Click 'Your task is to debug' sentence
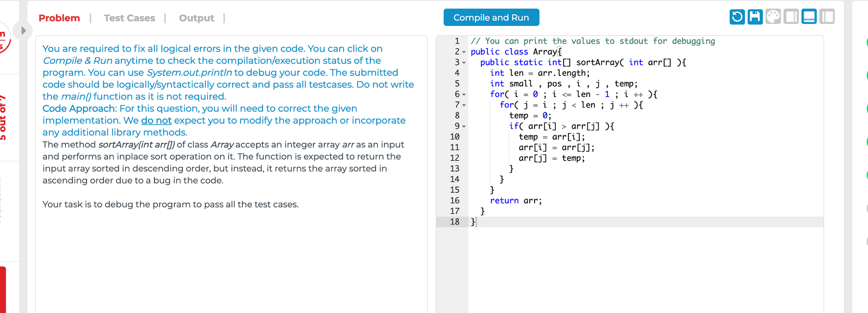 [170, 204]
